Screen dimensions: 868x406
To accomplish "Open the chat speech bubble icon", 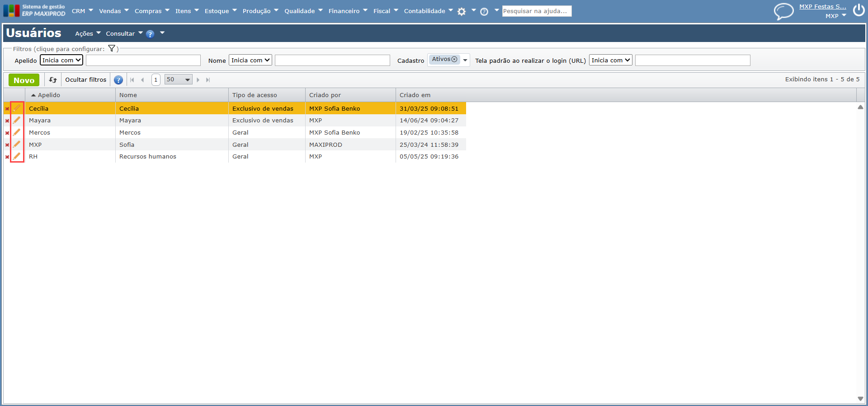I will (x=783, y=11).
